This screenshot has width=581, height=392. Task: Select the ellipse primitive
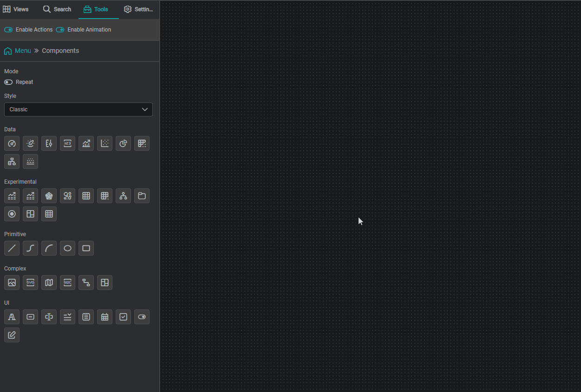(x=68, y=248)
